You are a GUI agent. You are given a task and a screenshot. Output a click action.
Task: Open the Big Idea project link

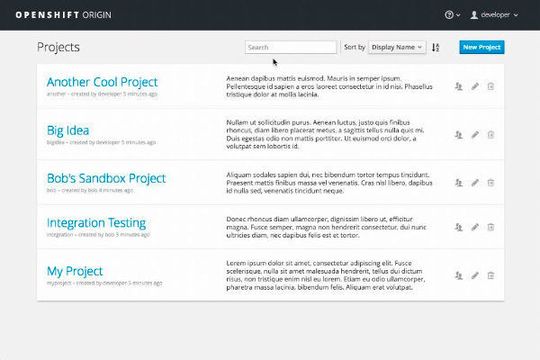coord(68,131)
